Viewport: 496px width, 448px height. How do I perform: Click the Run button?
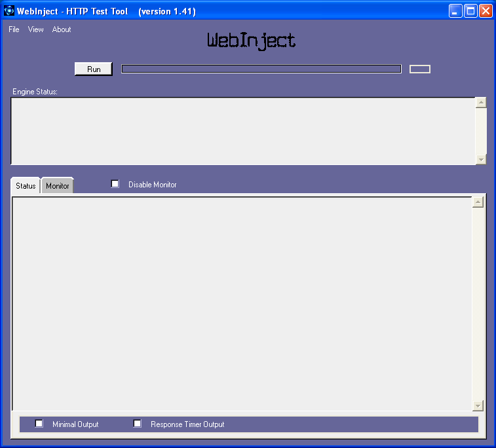[94, 69]
